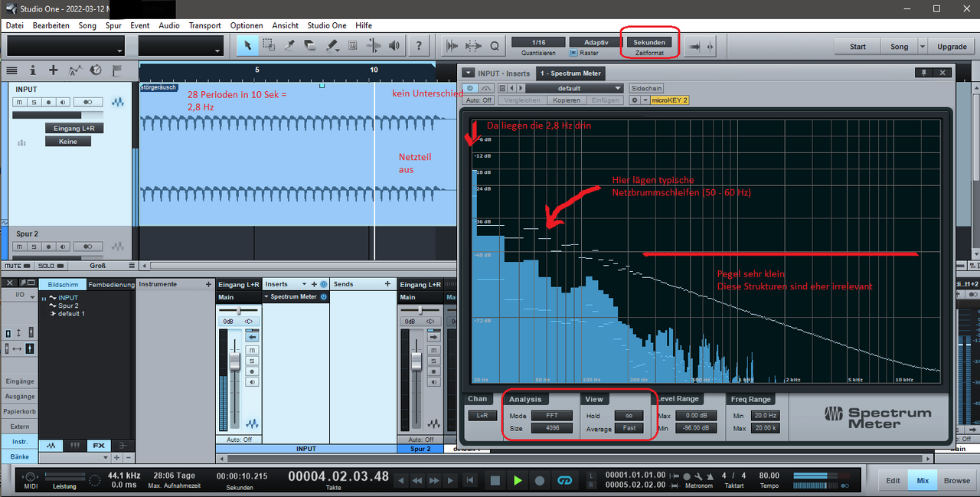Select the Range selection tool
This screenshot has width=980, height=497.
pyautogui.click(x=269, y=45)
